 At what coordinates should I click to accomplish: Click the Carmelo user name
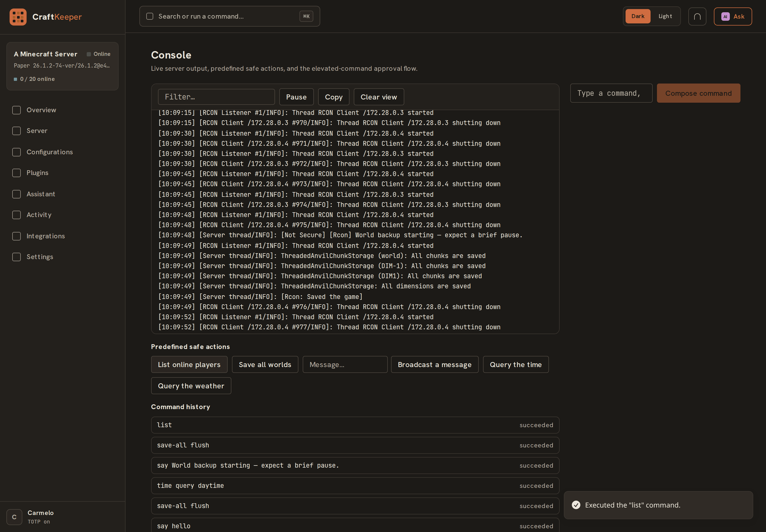(x=40, y=513)
